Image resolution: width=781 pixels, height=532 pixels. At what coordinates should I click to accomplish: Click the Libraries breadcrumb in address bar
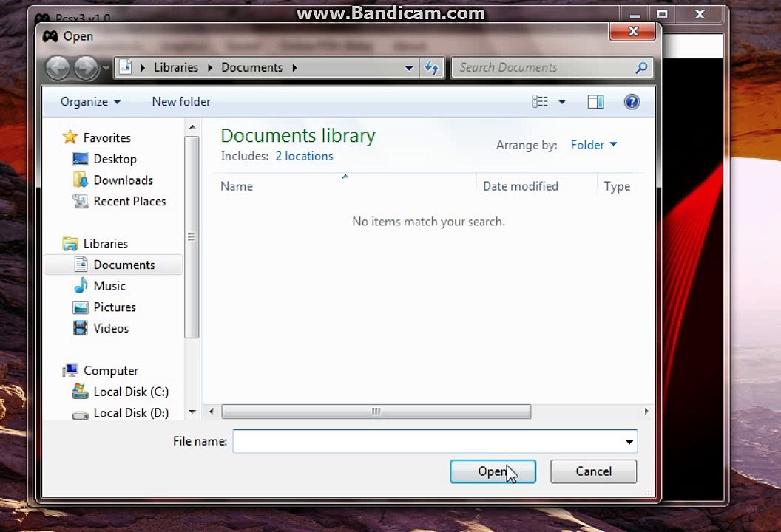[175, 67]
